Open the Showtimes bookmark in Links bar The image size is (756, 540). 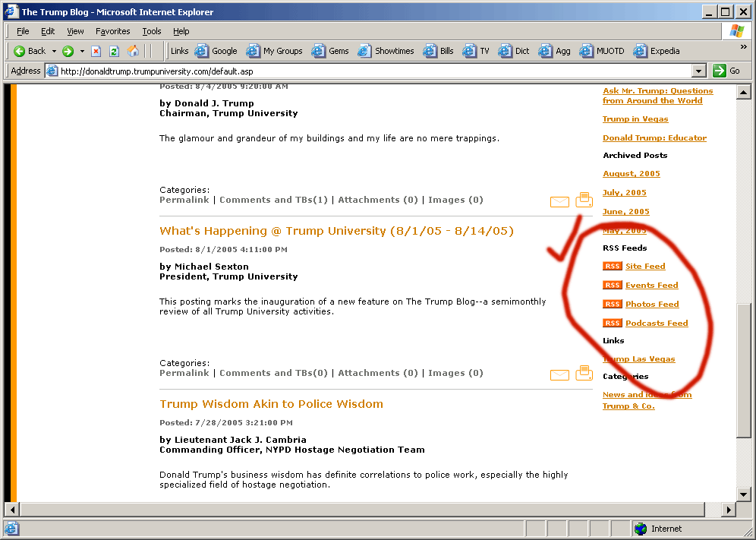(x=386, y=52)
